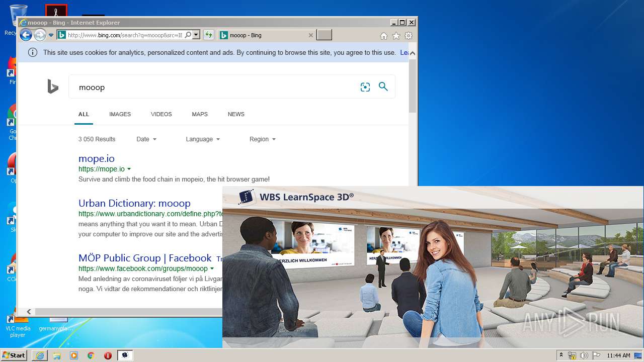This screenshot has height=362, width=644.
Task: Click the network tray icon
Action: point(572,355)
